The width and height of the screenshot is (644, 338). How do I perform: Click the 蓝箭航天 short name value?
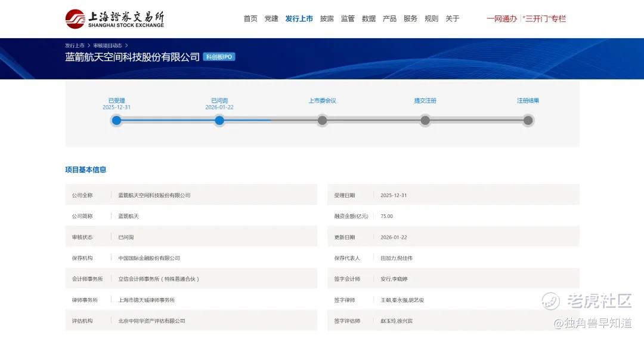click(x=129, y=216)
